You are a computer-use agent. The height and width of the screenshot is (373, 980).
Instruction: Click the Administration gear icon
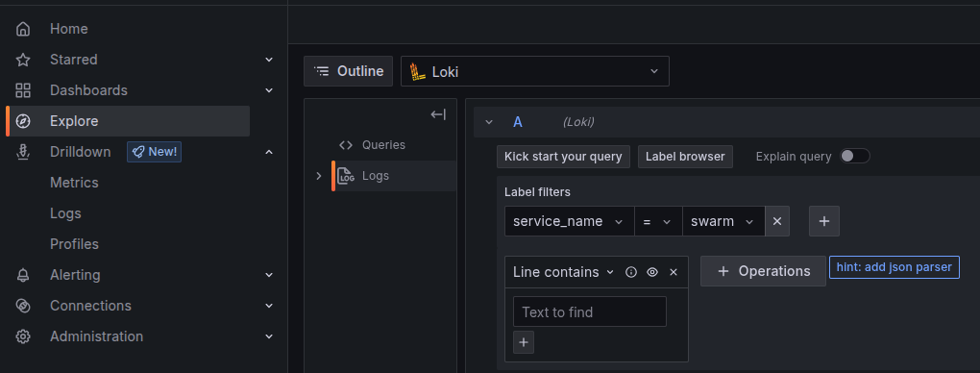point(23,336)
